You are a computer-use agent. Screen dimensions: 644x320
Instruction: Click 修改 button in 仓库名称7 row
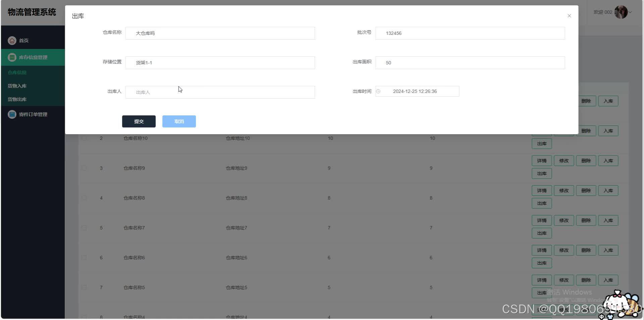[564, 220]
